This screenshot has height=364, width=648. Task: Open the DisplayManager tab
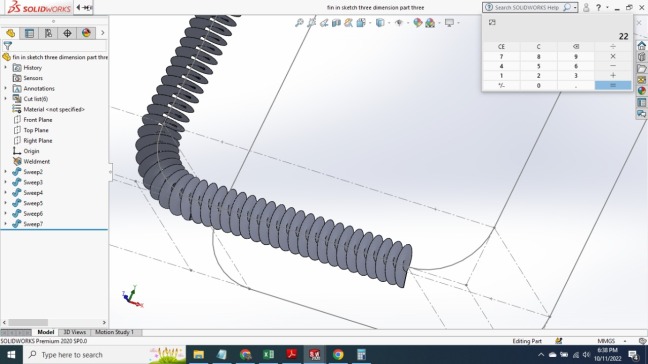[x=86, y=33]
